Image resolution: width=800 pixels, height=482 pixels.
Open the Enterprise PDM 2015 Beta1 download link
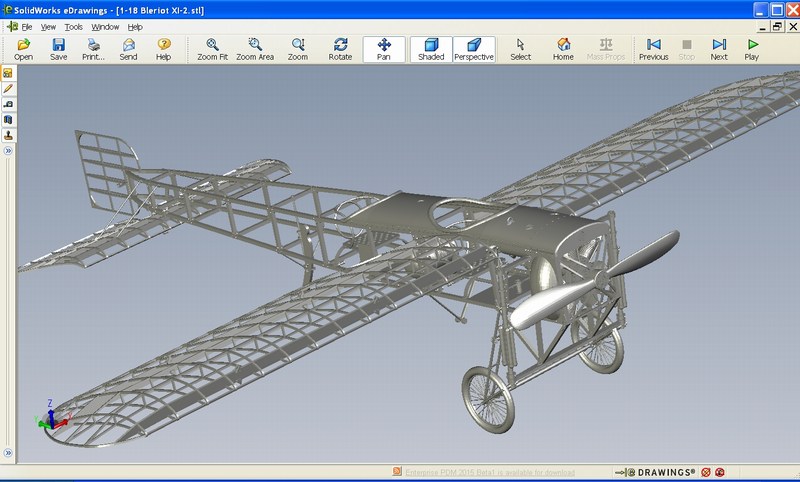pyautogui.click(x=490, y=472)
